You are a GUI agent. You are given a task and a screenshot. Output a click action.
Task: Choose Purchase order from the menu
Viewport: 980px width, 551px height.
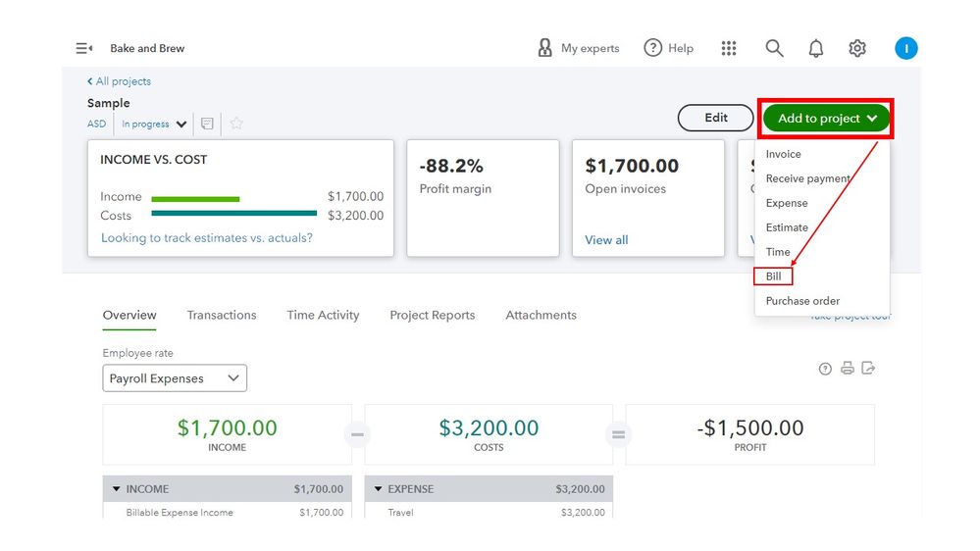point(802,301)
